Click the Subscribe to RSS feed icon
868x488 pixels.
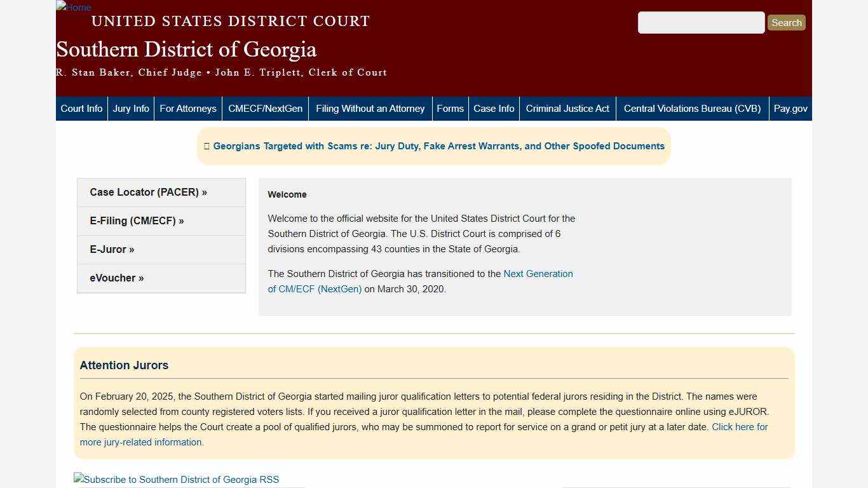click(x=176, y=479)
